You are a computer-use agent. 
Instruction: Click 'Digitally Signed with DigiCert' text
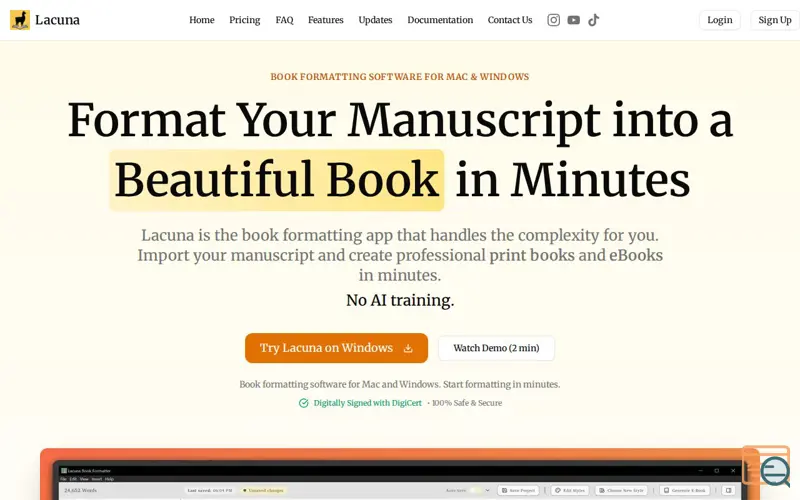[x=367, y=403]
